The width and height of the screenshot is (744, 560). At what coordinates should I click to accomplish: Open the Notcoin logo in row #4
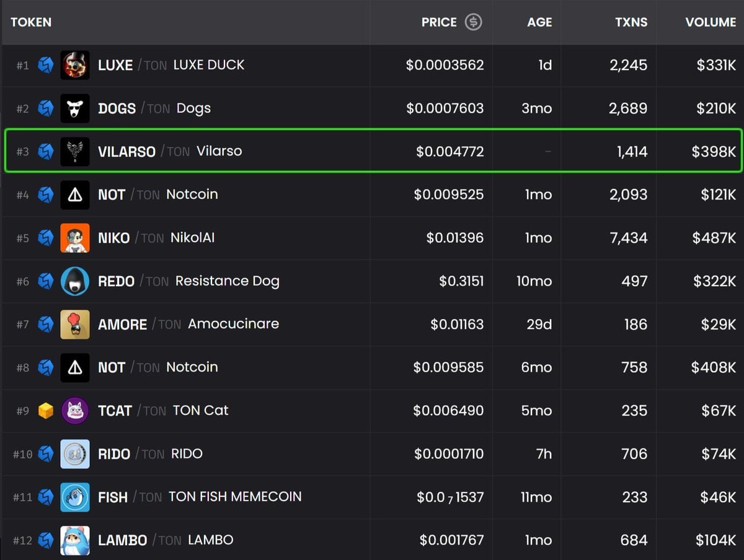coord(75,195)
